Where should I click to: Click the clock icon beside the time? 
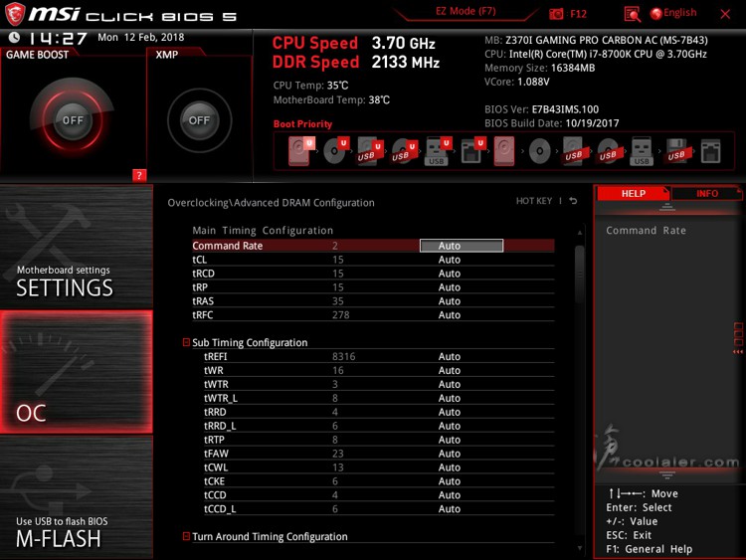coord(14,37)
